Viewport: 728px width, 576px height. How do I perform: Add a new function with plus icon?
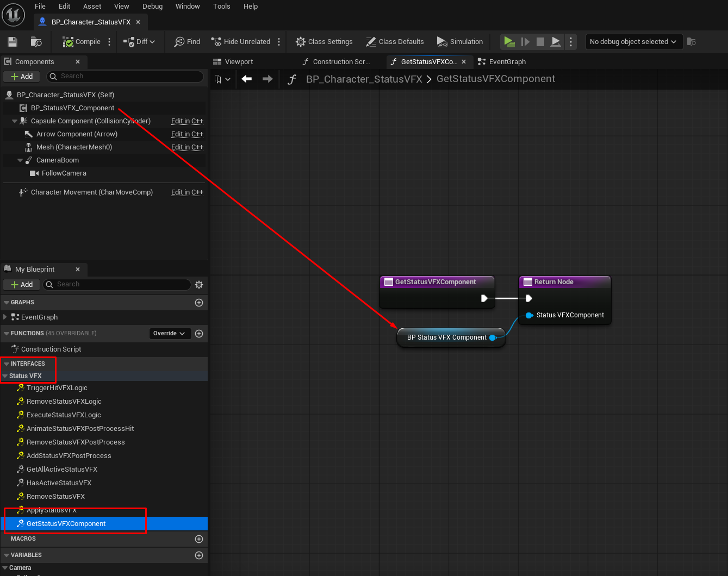[x=199, y=334]
